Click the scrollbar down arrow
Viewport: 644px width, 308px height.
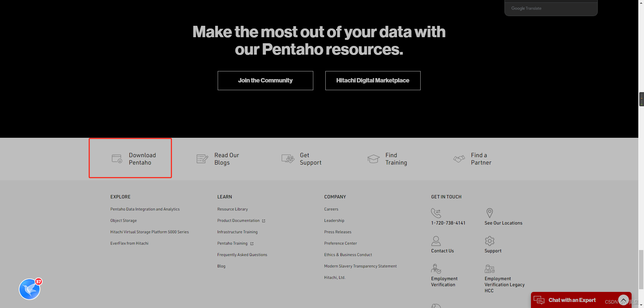point(641,305)
